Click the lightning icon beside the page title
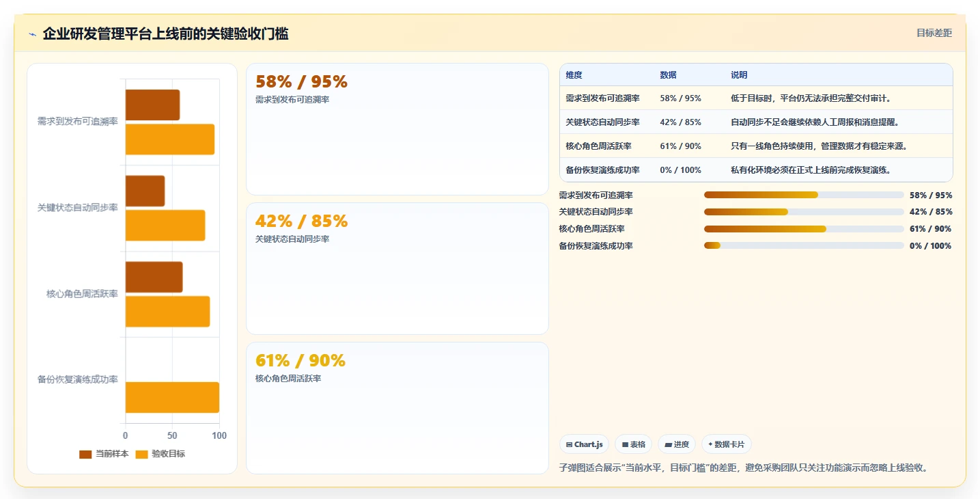The width and height of the screenshot is (980, 499). pos(32,34)
